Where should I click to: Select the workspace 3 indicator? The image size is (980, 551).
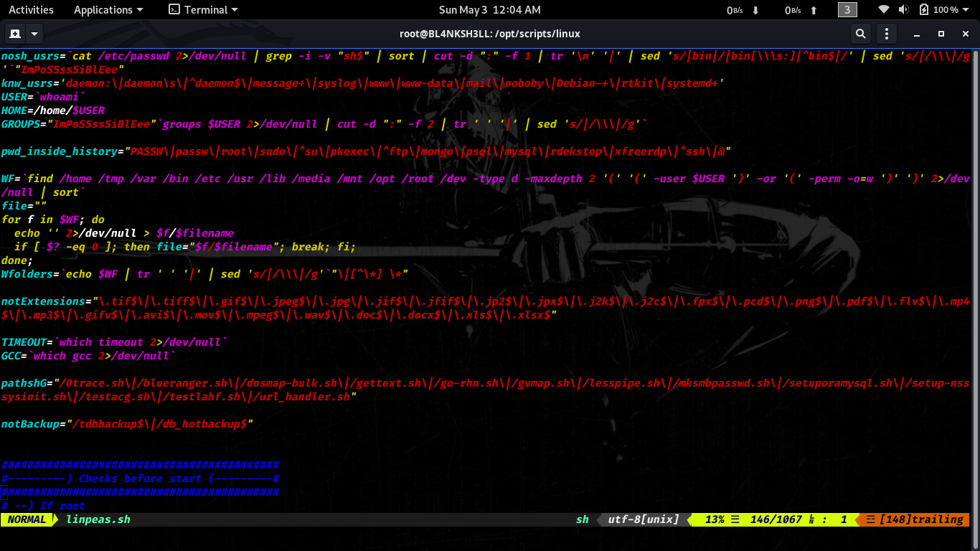[x=847, y=10]
